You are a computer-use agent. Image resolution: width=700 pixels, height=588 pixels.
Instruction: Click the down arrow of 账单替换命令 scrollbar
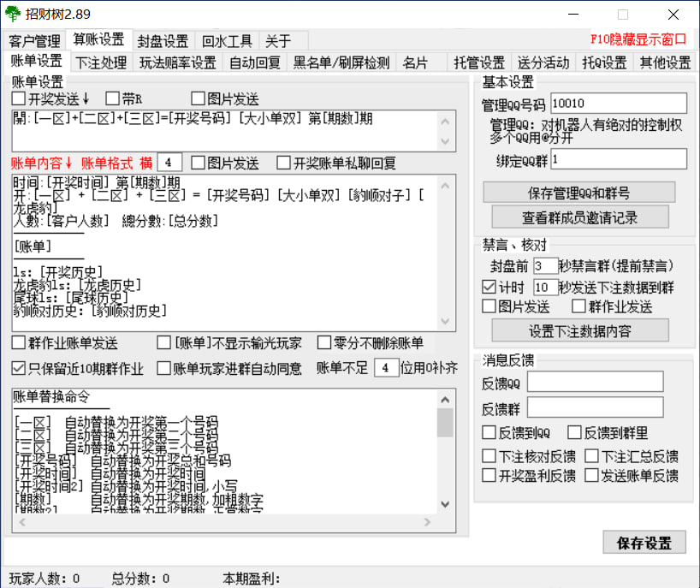click(445, 504)
